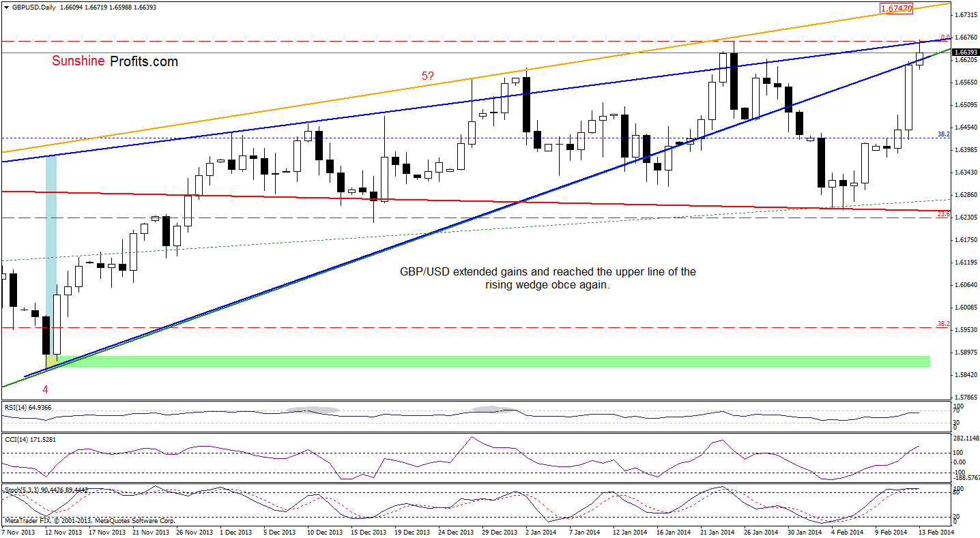Click the CCI(14) 171.5281 indicator label

coord(29,439)
